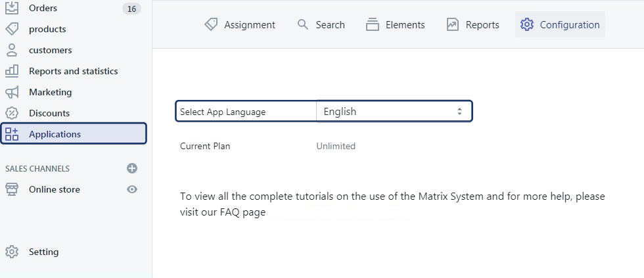Screen dimensions: 644x278
Task: Open the Assignment tab
Action: (x=240, y=25)
